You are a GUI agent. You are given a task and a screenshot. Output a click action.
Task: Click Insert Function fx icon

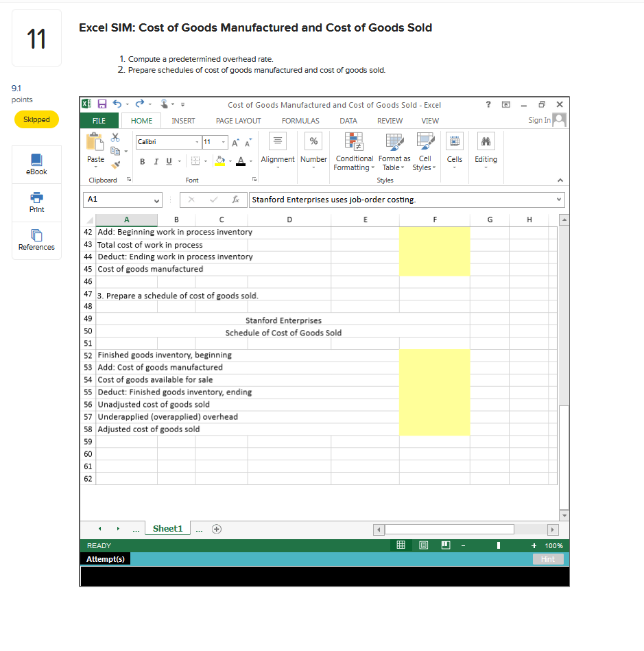point(235,200)
